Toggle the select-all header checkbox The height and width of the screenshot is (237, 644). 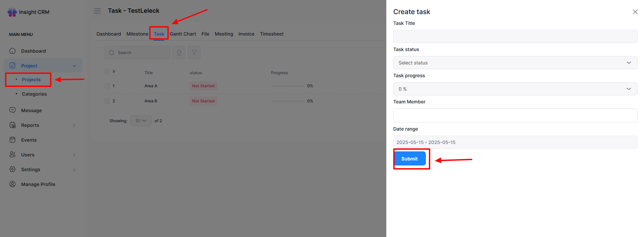point(107,72)
